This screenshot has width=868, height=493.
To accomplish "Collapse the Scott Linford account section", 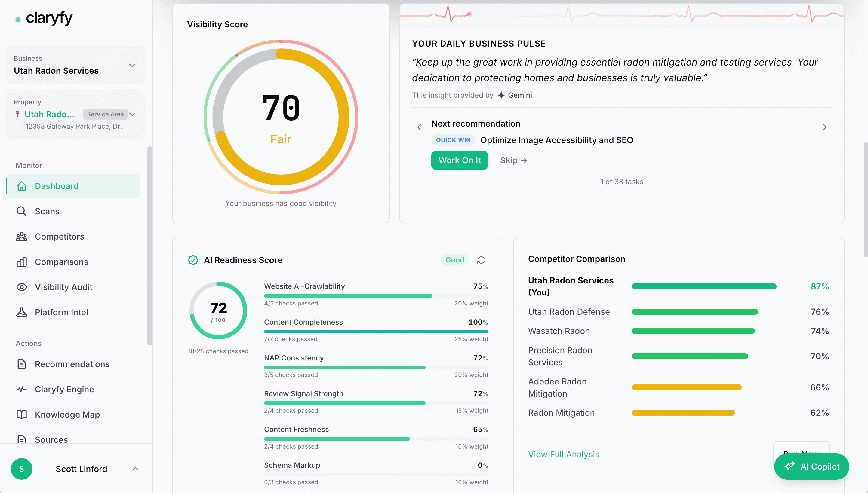I will [x=135, y=469].
